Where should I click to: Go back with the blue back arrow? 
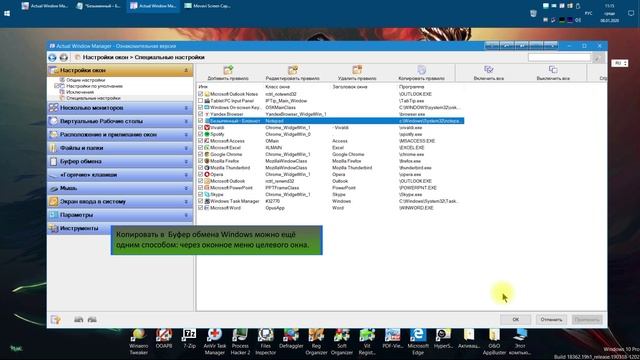[x=52, y=58]
